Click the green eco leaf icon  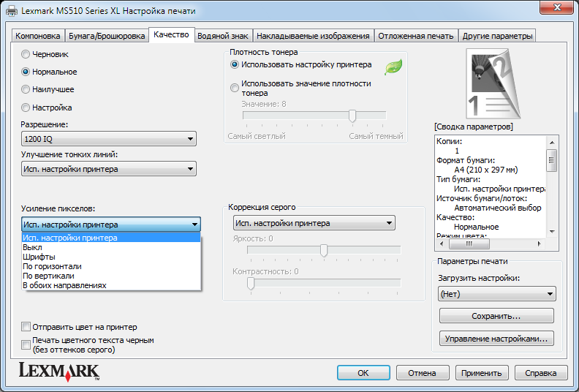point(393,67)
